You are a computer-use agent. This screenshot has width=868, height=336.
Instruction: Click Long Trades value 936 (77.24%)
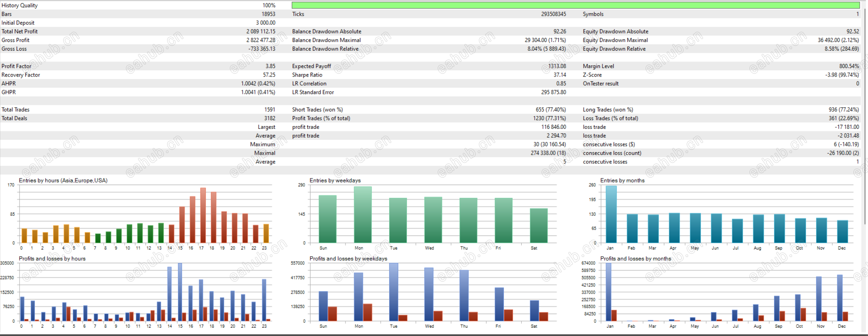point(843,110)
